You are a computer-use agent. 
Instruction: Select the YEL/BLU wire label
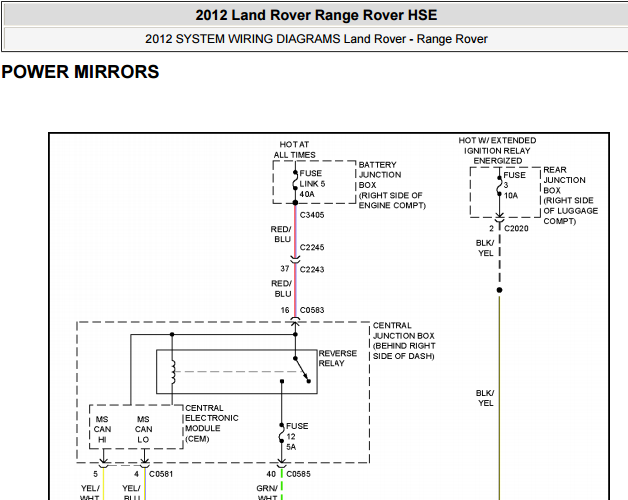pos(131,493)
